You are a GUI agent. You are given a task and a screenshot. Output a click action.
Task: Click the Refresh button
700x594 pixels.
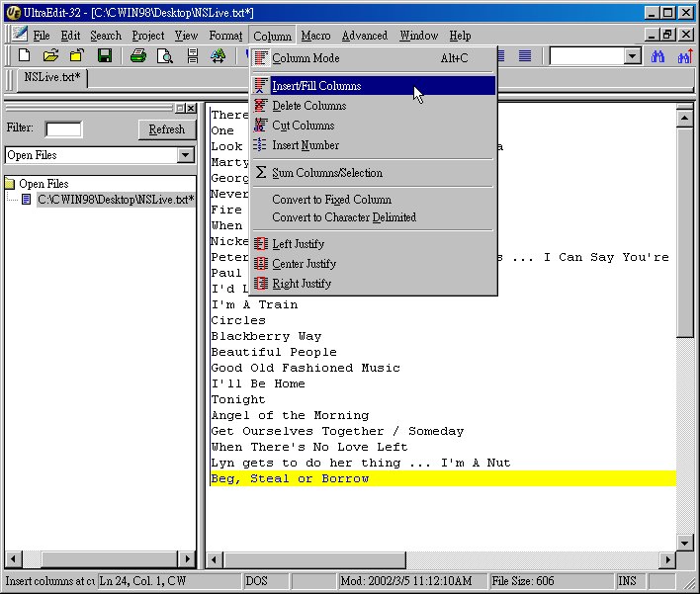click(x=167, y=129)
